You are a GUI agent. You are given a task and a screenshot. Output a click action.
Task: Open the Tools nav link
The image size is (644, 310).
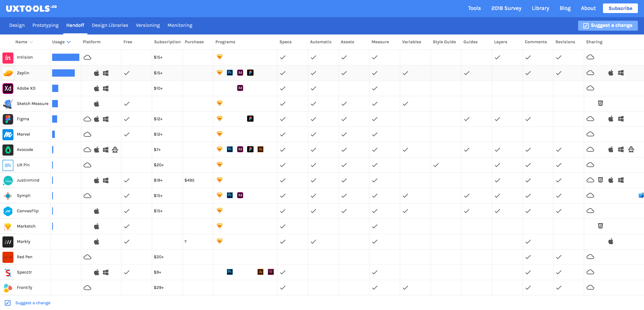474,8
